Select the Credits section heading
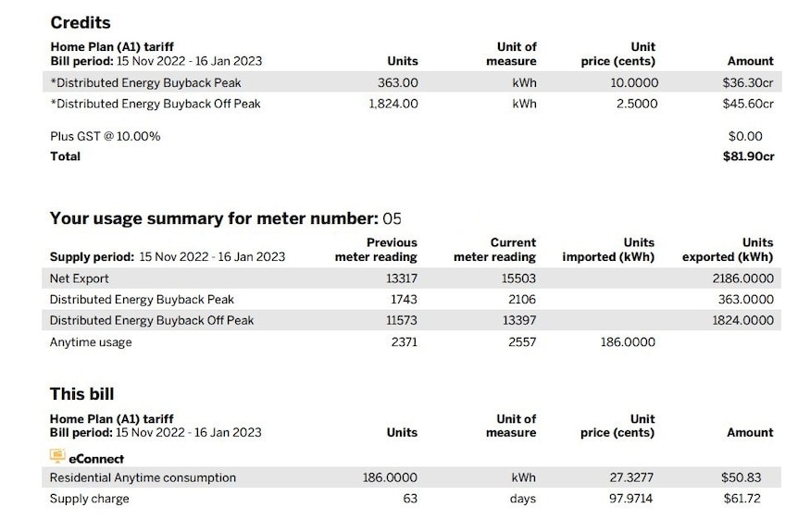The image size is (798, 532). tap(81, 23)
